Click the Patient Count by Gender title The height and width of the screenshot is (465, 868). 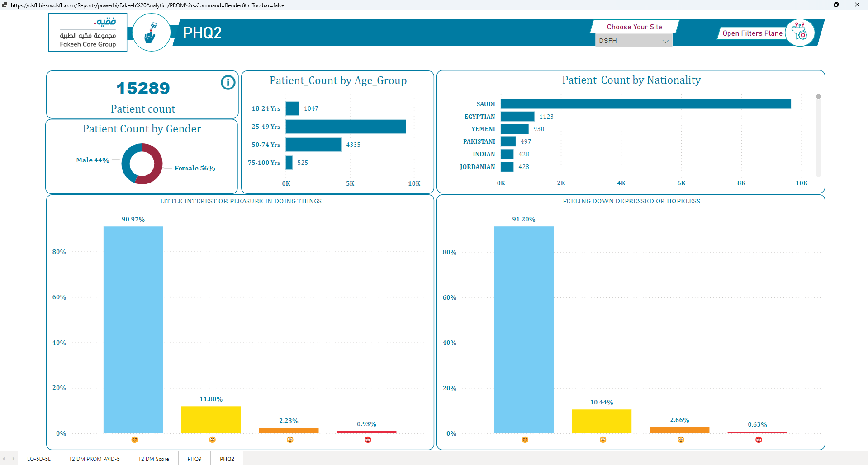pos(142,129)
